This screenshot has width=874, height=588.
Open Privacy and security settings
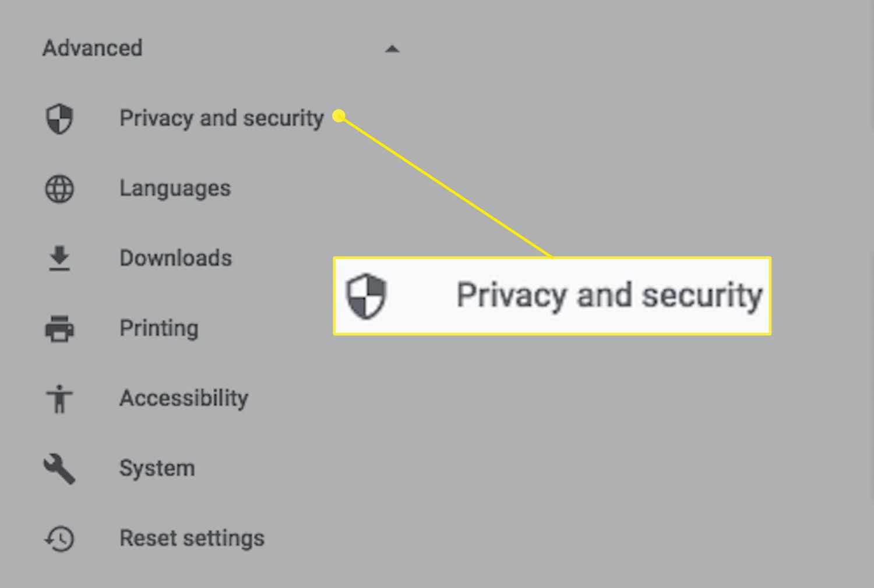coord(221,119)
